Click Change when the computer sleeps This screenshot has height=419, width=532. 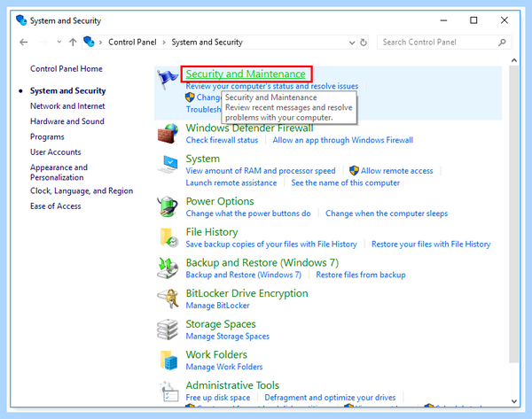(x=387, y=213)
